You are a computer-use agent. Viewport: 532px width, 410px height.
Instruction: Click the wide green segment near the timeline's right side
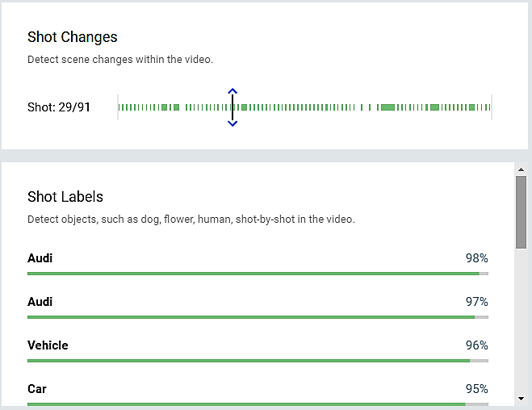[x=387, y=107]
